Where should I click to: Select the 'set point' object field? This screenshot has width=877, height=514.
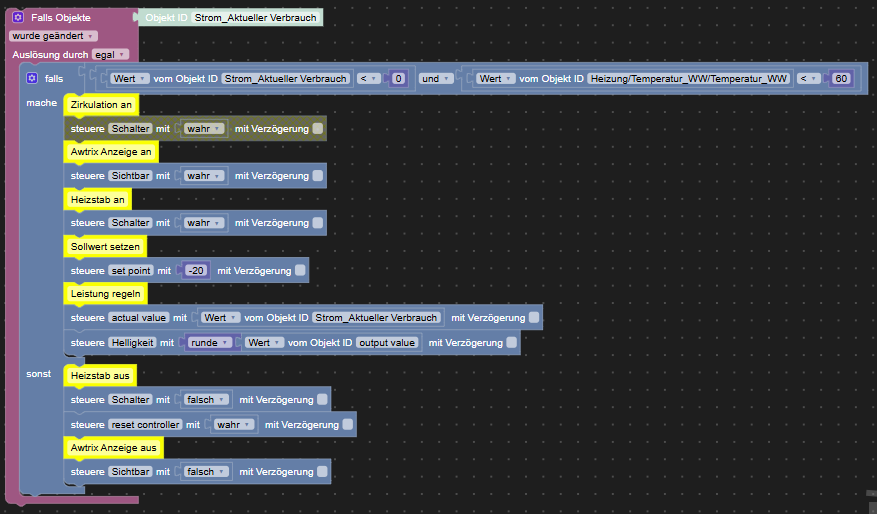click(131, 270)
